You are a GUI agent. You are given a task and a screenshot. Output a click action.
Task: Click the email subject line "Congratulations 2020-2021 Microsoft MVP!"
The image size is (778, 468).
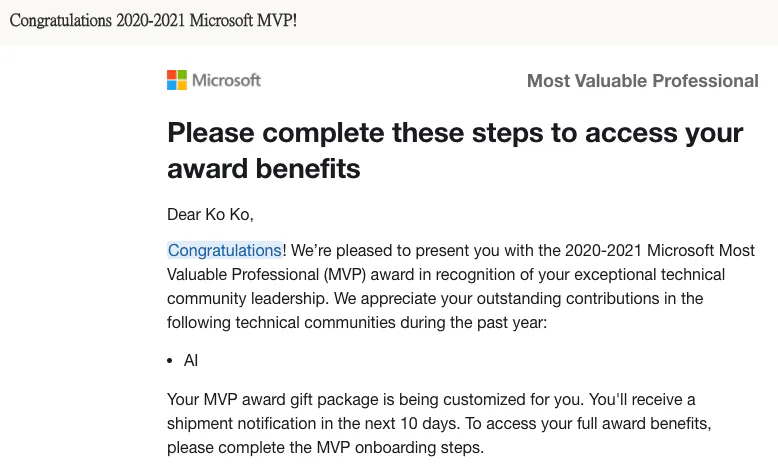coord(153,20)
